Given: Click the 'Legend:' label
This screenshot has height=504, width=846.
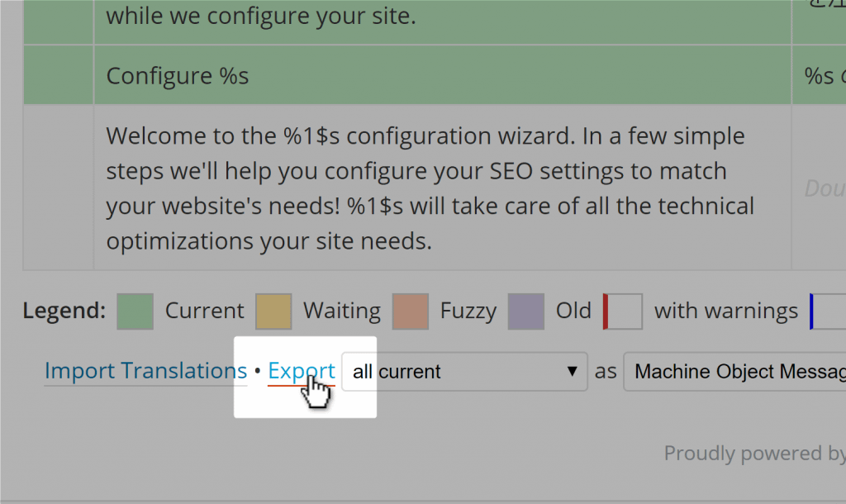Looking at the screenshot, I should (x=64, y=311).
